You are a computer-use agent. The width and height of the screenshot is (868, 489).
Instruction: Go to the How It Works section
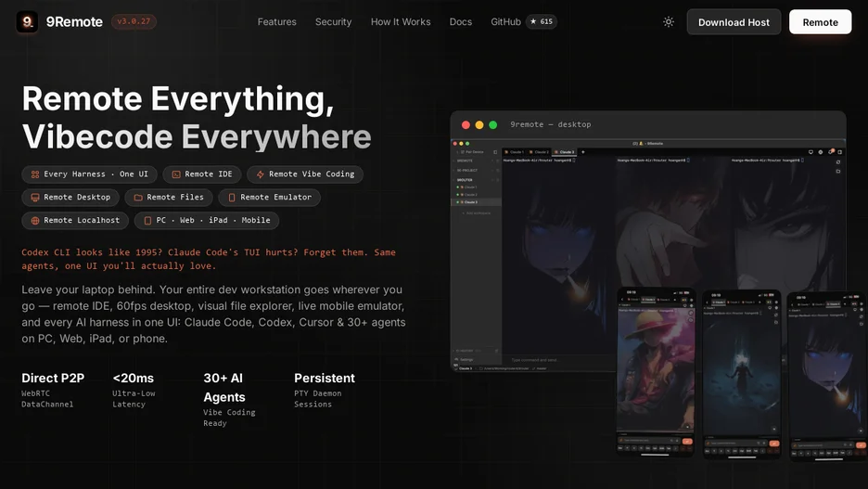[401, 21]
